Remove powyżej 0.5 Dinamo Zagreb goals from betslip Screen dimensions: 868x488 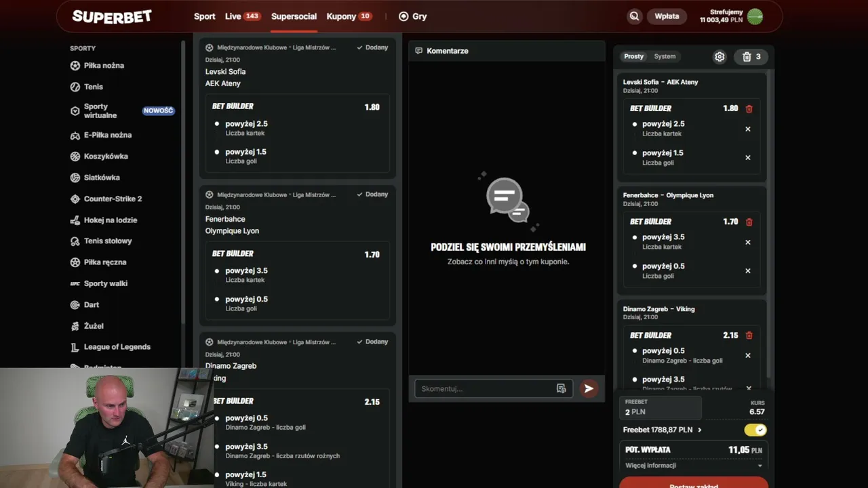pyautogui.click(x=748, y=355)
